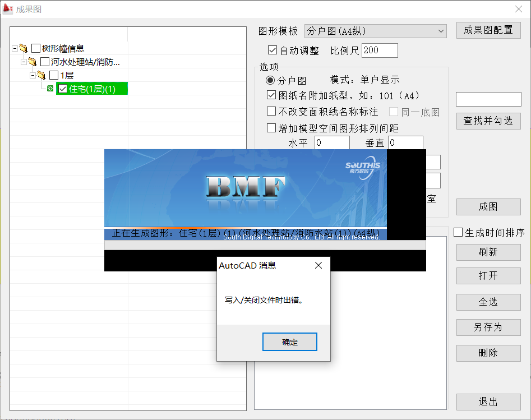Click the 正在生成图形 status text

tap(246, 233)
